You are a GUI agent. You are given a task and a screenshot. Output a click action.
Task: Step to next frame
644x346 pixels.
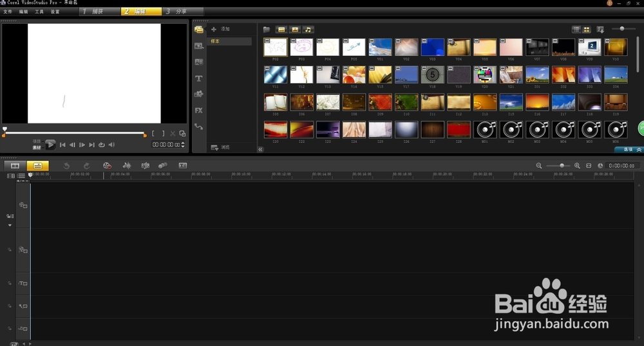82,145
